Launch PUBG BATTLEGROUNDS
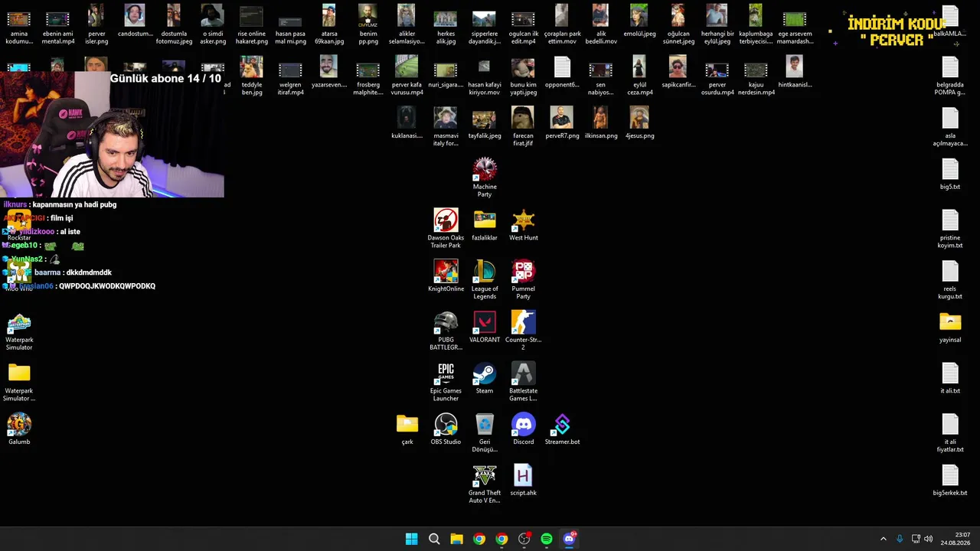Image resolution: width=980 pixels, height=551 pixels. (x=446, y=331)
